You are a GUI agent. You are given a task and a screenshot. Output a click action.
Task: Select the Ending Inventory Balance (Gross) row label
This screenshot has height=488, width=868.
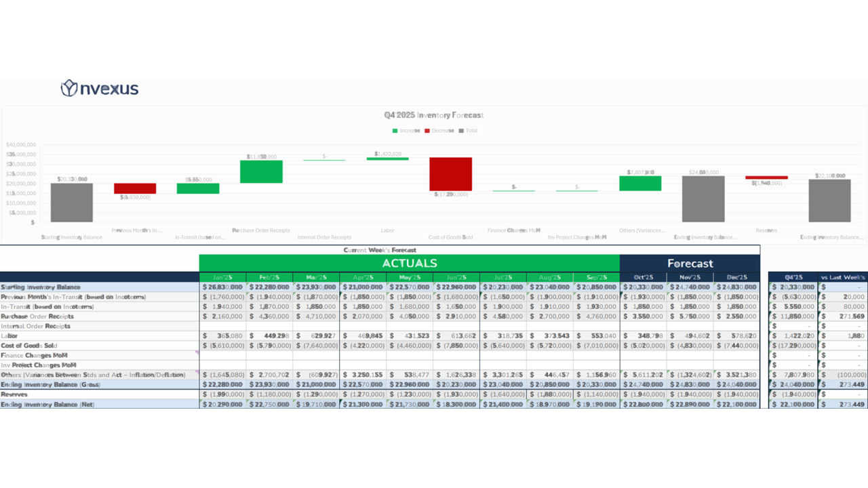[x=51, y=385]
